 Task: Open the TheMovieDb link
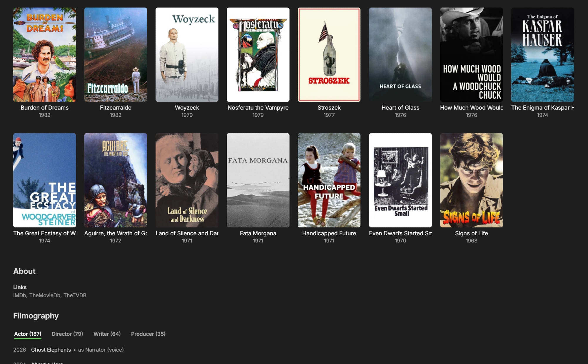pos(45,295)
